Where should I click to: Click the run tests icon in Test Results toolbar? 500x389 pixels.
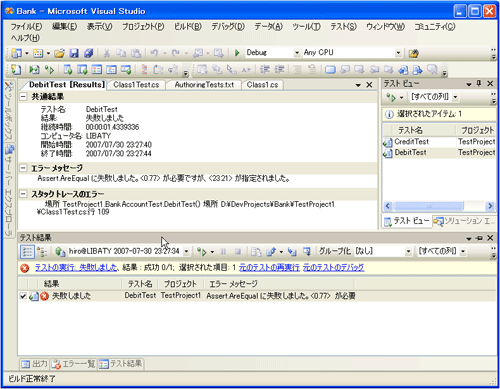point(202,252)
